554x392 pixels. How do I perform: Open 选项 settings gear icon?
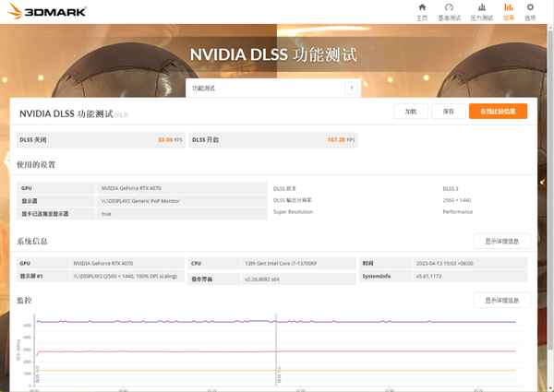[530, 11]
